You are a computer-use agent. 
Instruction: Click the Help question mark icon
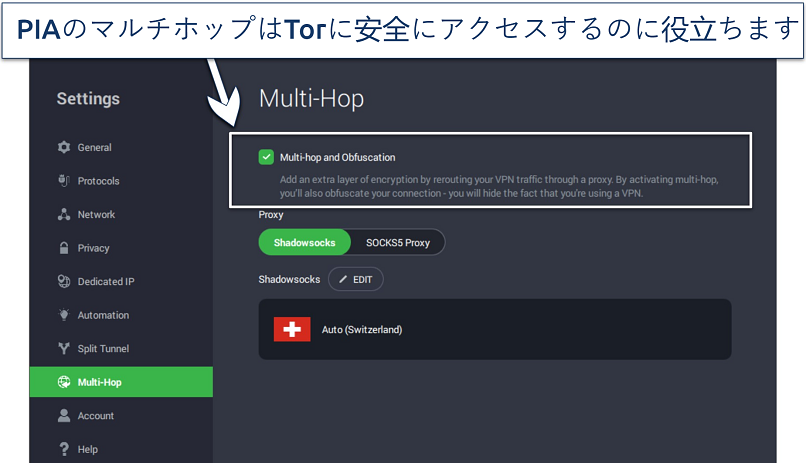[x=64, y=449]
